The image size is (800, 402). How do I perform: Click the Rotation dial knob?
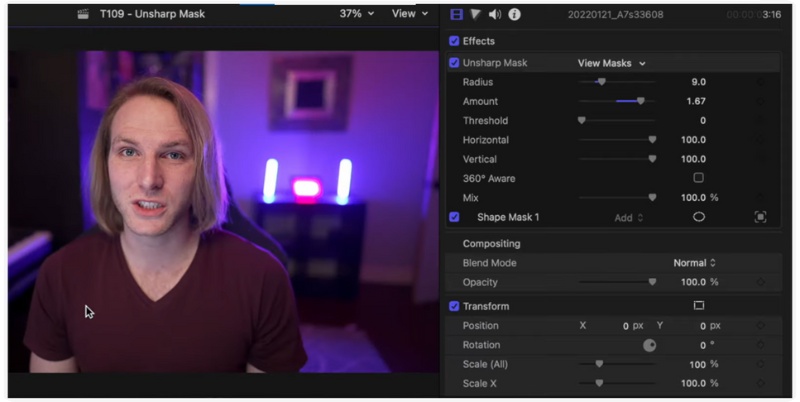[x=650, y=345]
